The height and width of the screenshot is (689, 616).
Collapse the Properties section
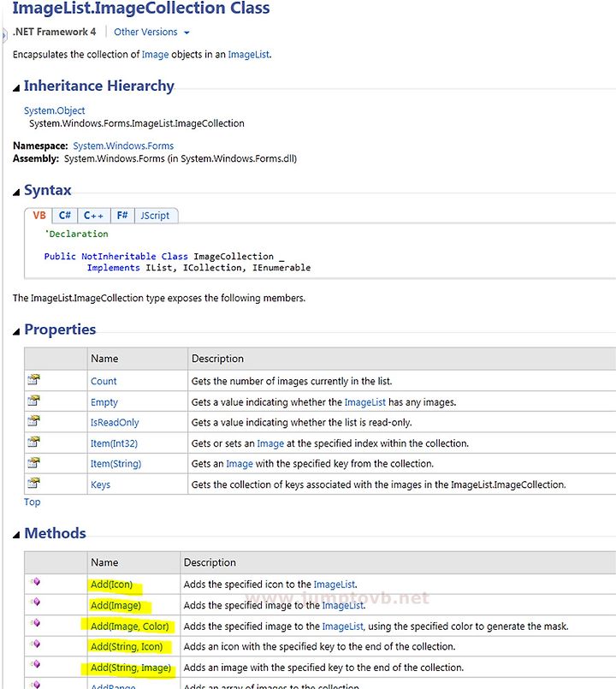(16, 331)
